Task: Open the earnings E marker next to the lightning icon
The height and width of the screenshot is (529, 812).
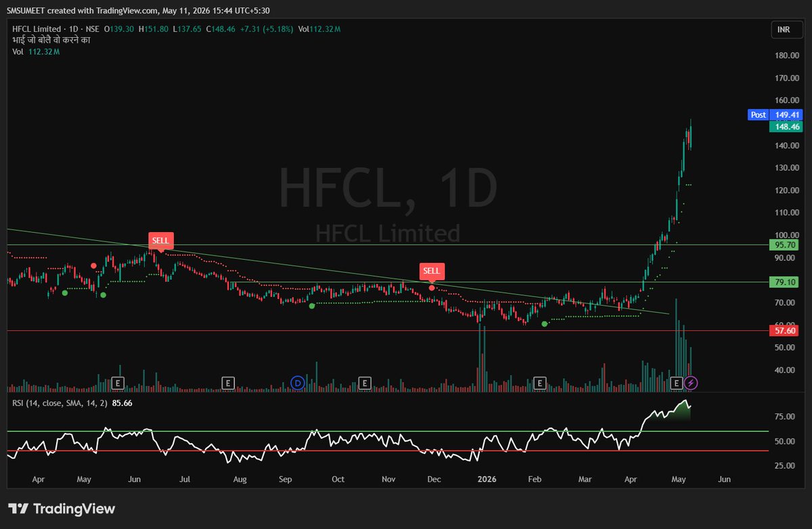Action: coord(676,384)
